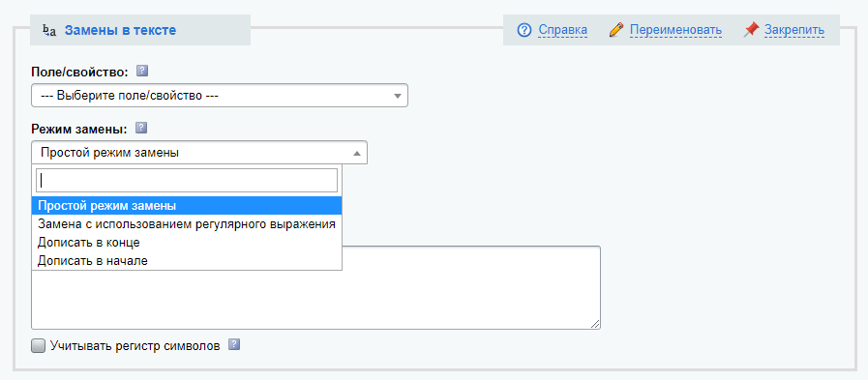Viewport: 868px width, 380px height.
Task: Open help hint next to Поле/свойство
Action: click(x=142, y=71)
